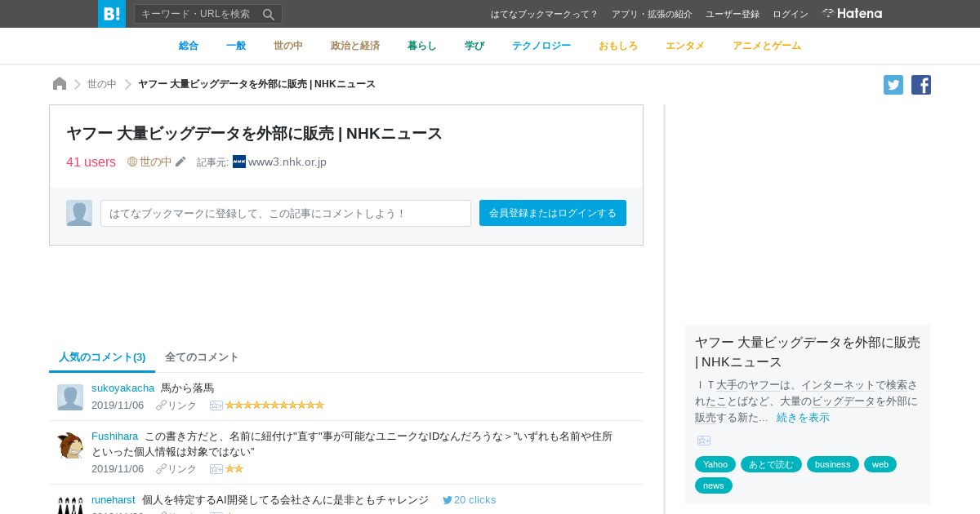This screenshot has width=980, height=514.
Task: Switch to 人気のコメント(3) tab
Action: pos(102,357)
